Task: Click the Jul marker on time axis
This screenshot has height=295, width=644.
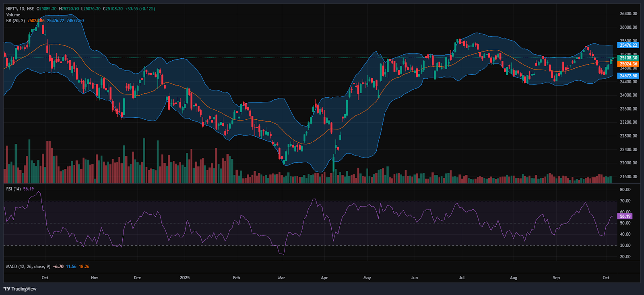Action: pos(462,278)
